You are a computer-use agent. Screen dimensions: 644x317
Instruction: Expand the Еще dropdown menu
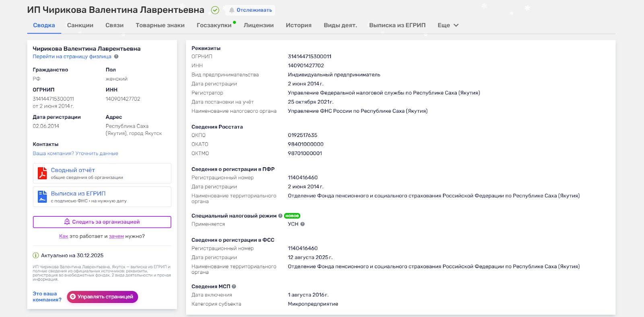point(448,25)
